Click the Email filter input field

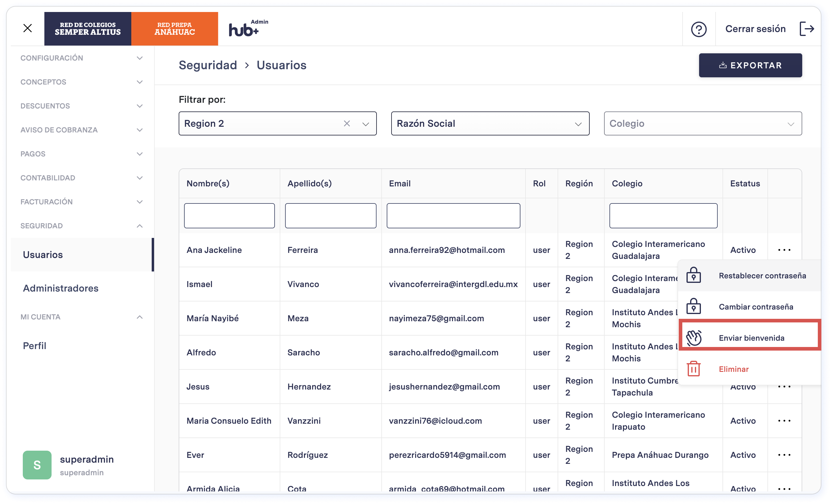453,216
